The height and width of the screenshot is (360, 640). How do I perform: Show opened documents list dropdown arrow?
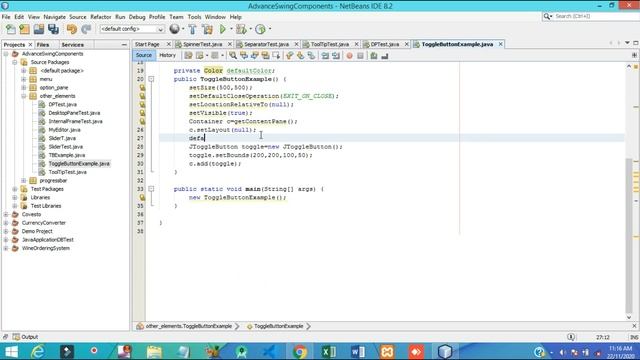click(x=627, y=43)
